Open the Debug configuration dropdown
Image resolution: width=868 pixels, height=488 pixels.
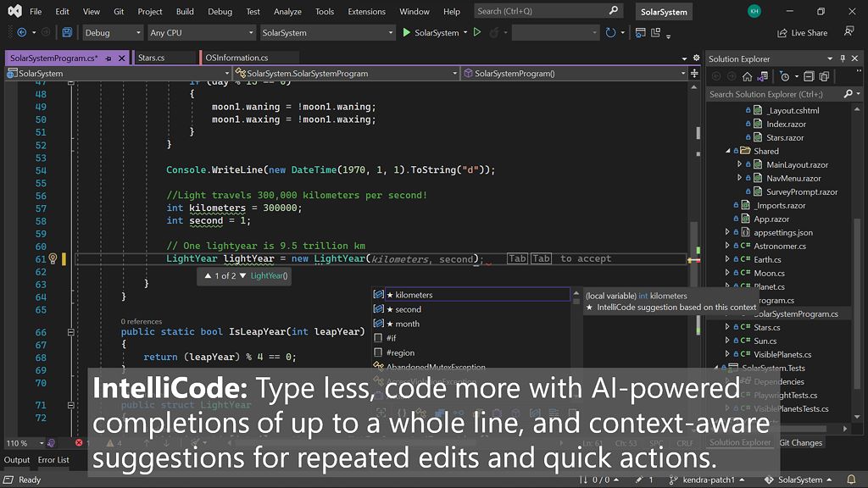pos(113,33)
